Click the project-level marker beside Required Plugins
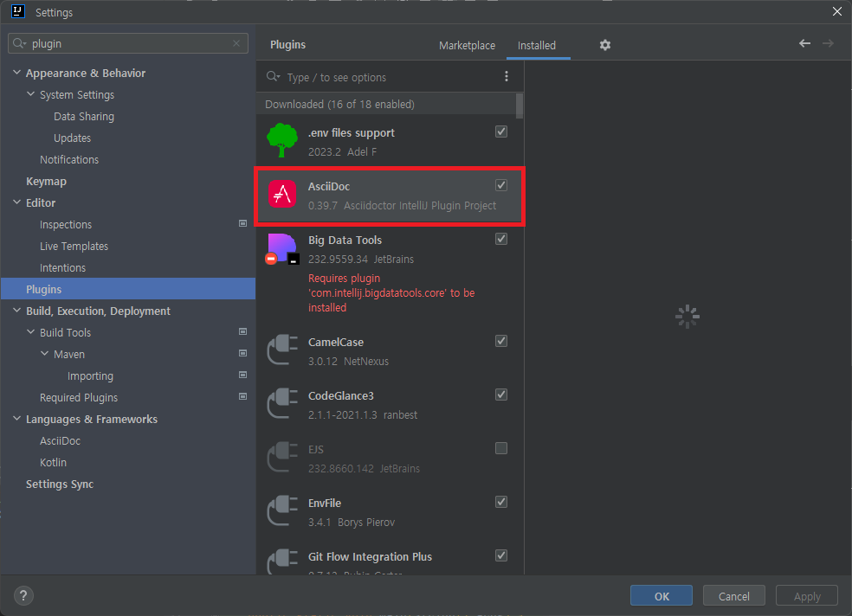 point(243,397)
